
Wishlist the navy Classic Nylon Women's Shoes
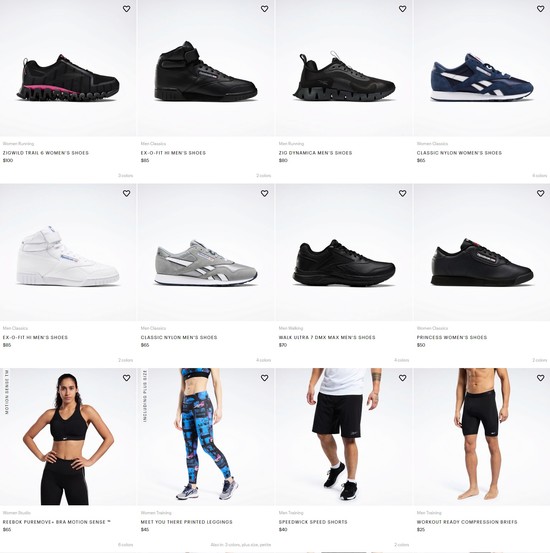[x=540, y=9]
